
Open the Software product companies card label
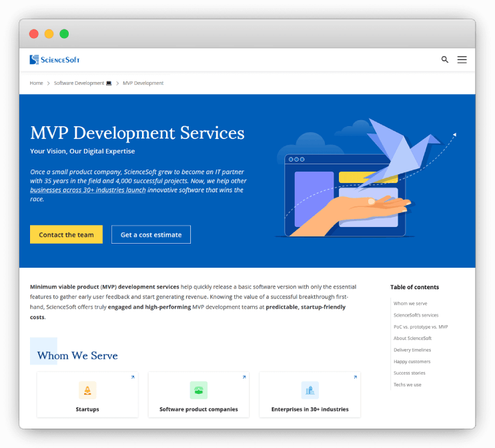pyautogui.click(x=199, y=409)
